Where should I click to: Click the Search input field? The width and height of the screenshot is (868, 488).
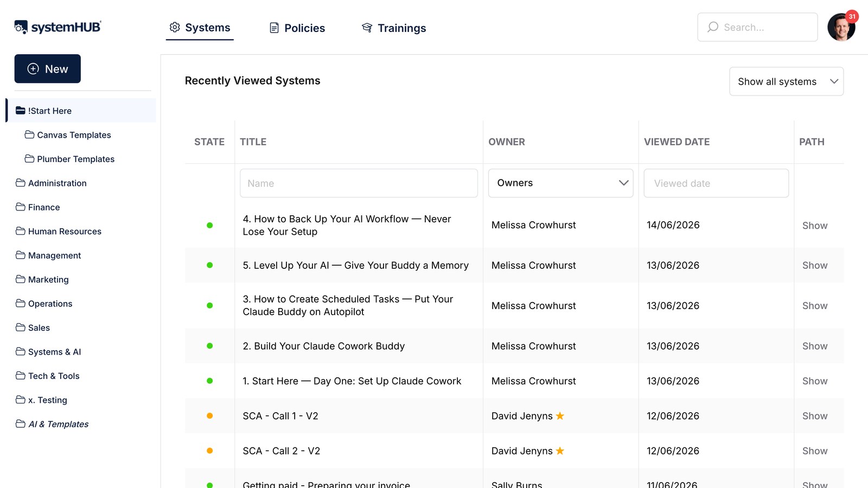[x=757, y=27]
